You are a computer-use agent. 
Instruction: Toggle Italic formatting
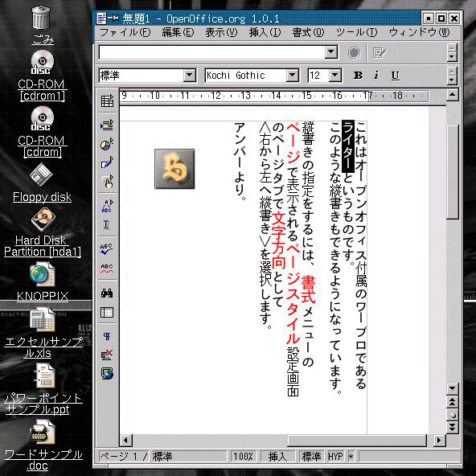click(376, 76)
